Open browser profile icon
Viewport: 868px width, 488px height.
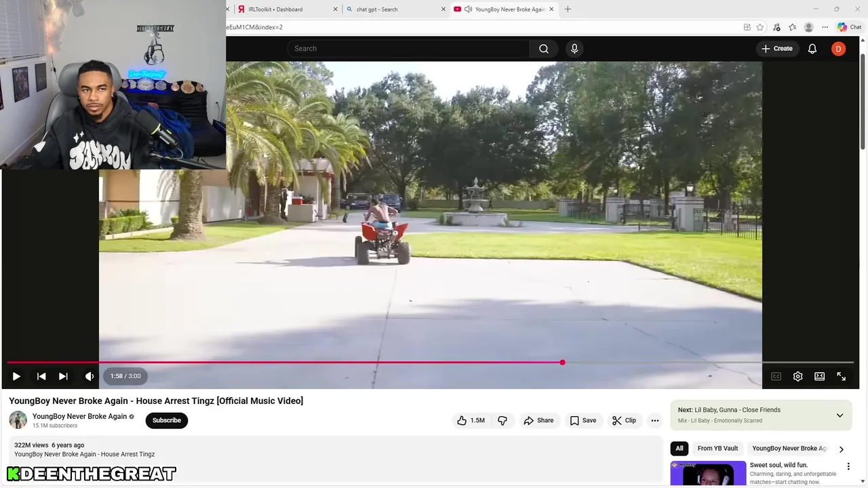pyautogui.click(x=808, y=27)
